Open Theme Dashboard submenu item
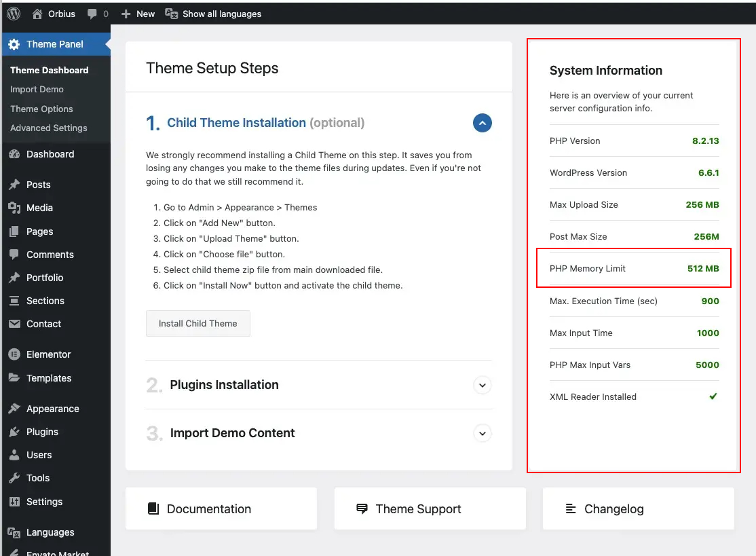 [x=49, y=71]
